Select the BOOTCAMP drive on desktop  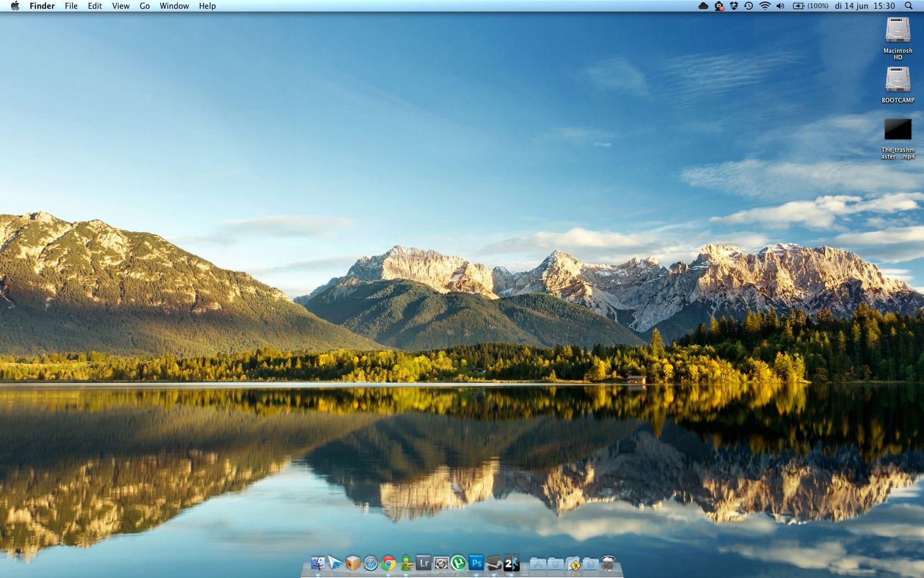click(898, 80)
